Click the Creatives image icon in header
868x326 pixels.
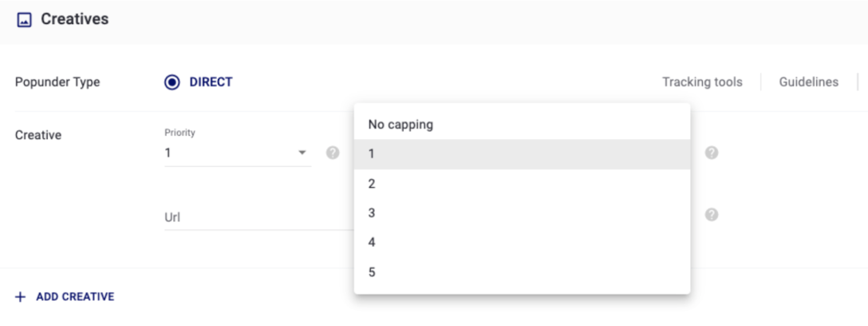coord(24,20)
